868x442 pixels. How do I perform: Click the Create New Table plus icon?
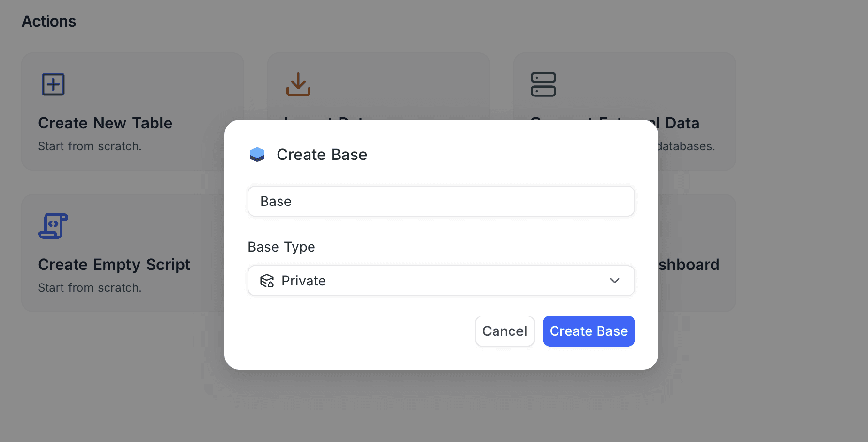point(53,84)
